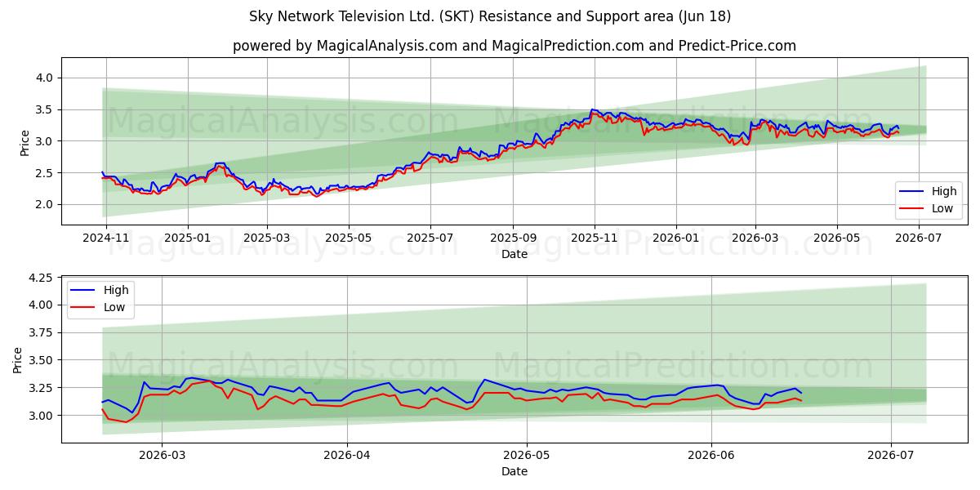Click the '3.75' price tick on the lower chart

pyautogui.click(x=42, y=332)
